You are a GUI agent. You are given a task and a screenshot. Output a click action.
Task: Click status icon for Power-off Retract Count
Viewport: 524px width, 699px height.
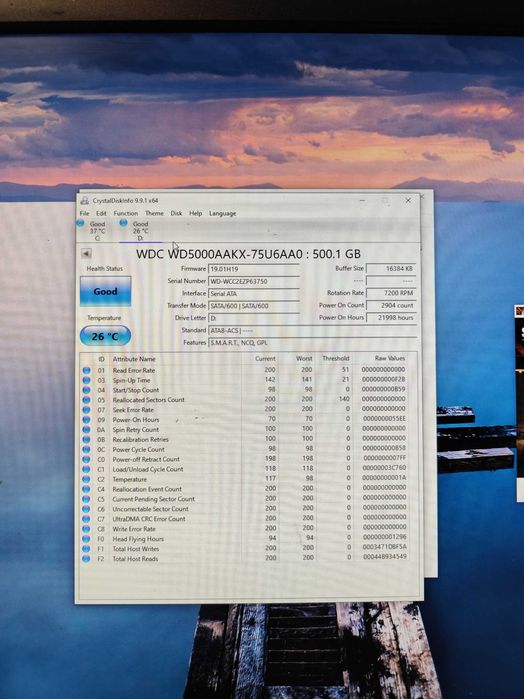click(x=87, y=459)
